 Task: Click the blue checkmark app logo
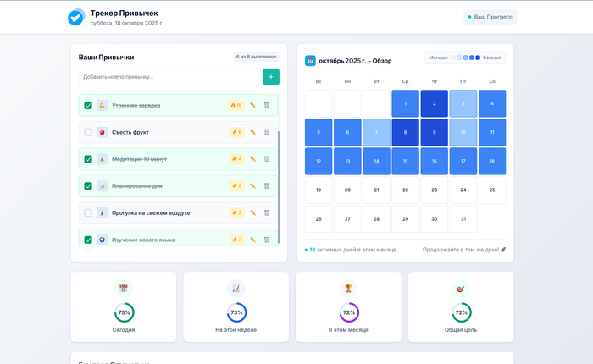pos(75,17)
